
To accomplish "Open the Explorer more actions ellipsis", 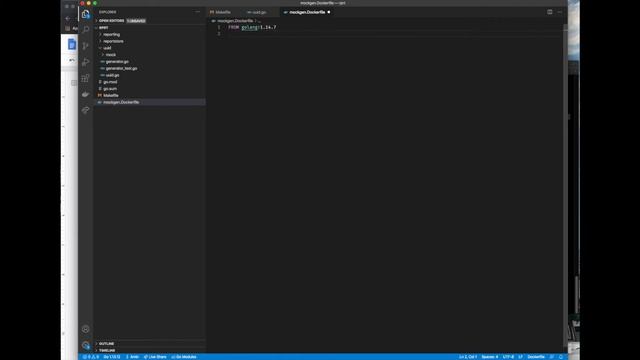I will point(198,12).
